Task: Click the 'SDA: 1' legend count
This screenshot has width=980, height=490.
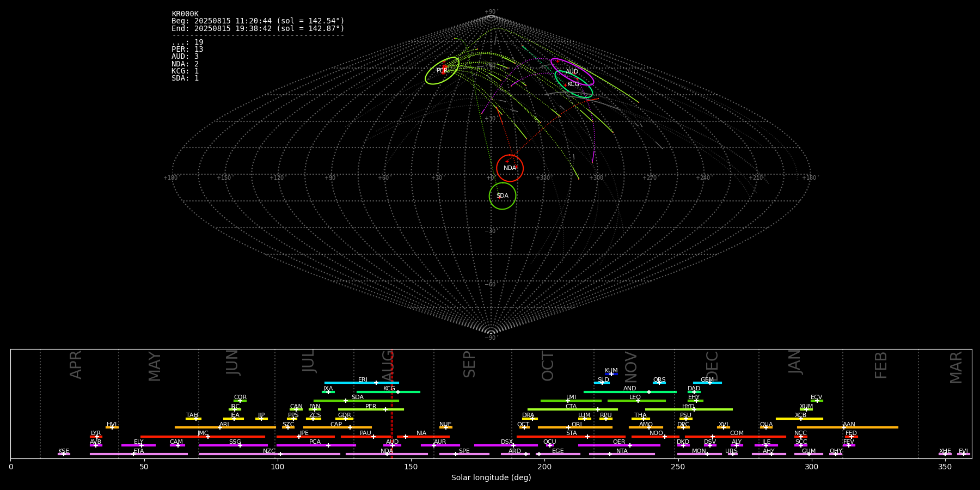Action: [185, 78]
